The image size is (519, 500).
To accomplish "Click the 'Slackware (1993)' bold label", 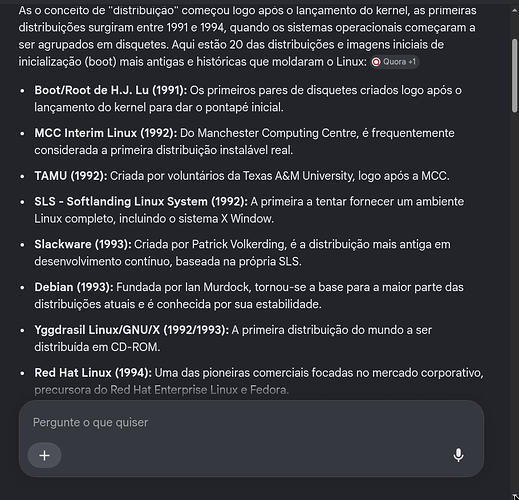I will point(83,244).
